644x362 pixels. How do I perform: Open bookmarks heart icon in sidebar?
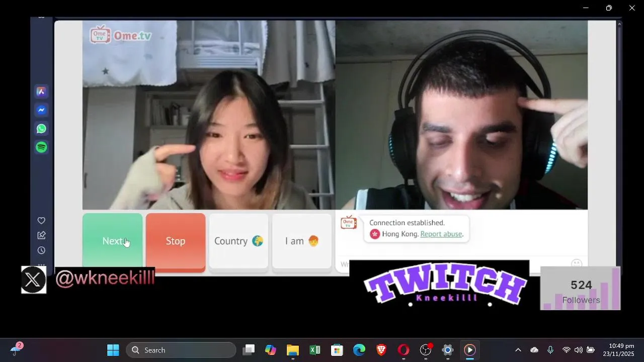coord(41,221)
